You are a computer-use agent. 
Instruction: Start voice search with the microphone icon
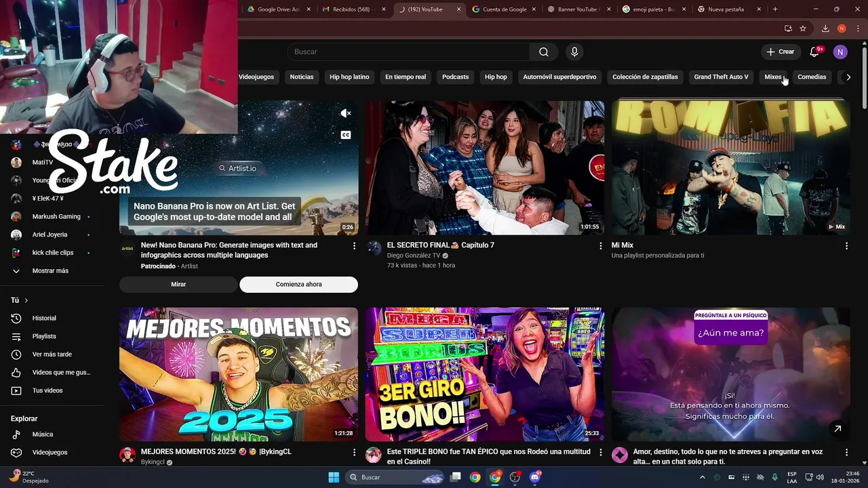pyautogui.click(x=574, y=52)
